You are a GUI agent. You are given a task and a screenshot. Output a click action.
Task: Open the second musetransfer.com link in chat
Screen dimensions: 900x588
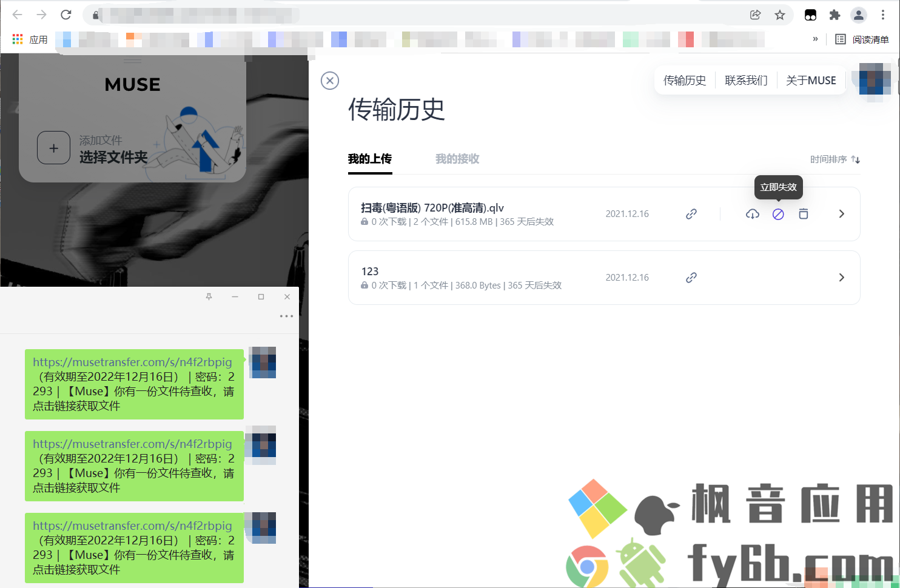coord(132,444)
